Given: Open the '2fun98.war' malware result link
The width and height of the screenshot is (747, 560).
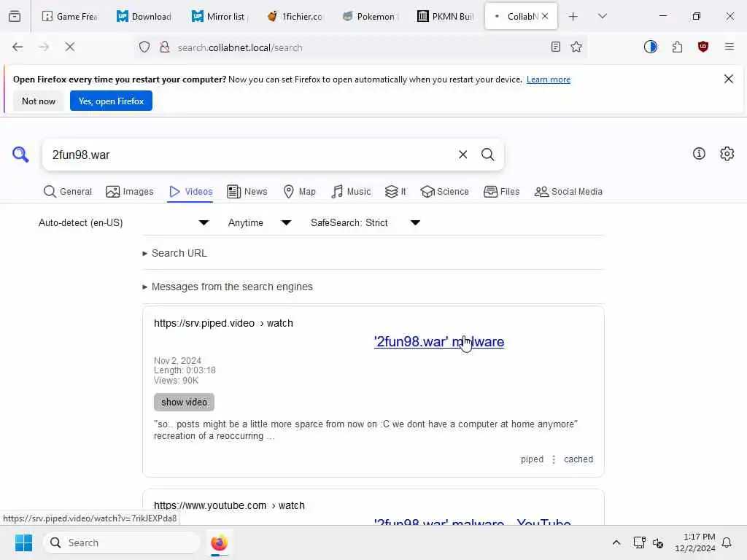Looking at the screenshot, I should pos(438,342).
